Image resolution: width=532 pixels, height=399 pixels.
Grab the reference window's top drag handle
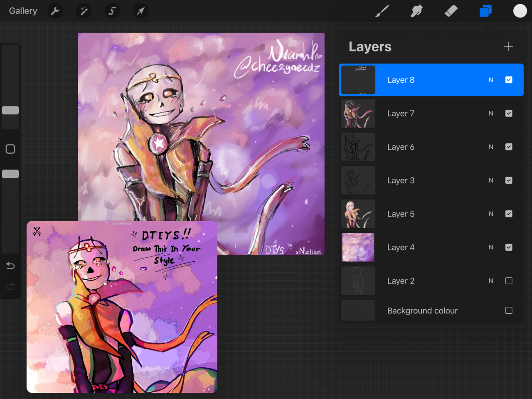(x=122, y=224)
